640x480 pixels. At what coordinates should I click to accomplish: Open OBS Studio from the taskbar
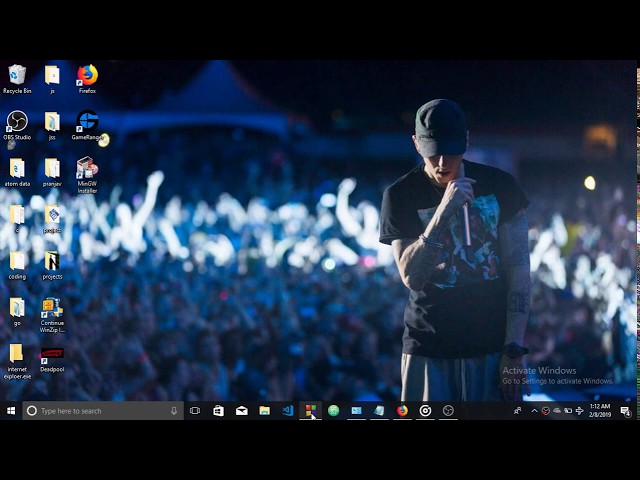[x=448, y=411]
